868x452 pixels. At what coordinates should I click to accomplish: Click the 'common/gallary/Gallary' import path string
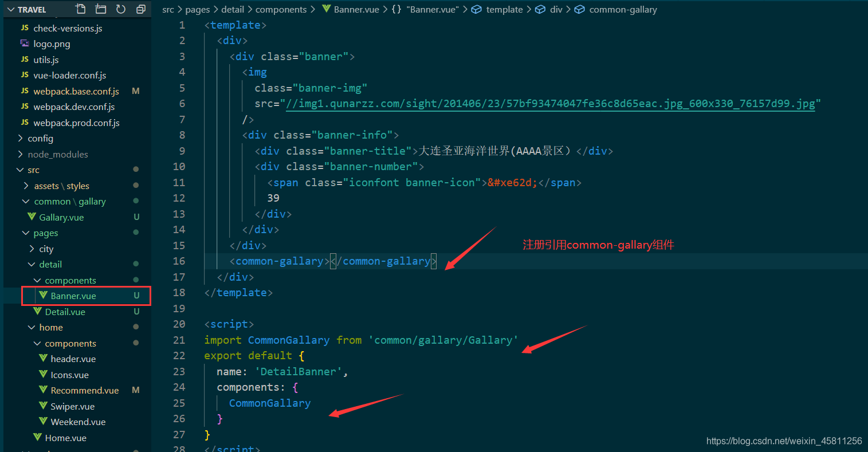coord(443,340)
